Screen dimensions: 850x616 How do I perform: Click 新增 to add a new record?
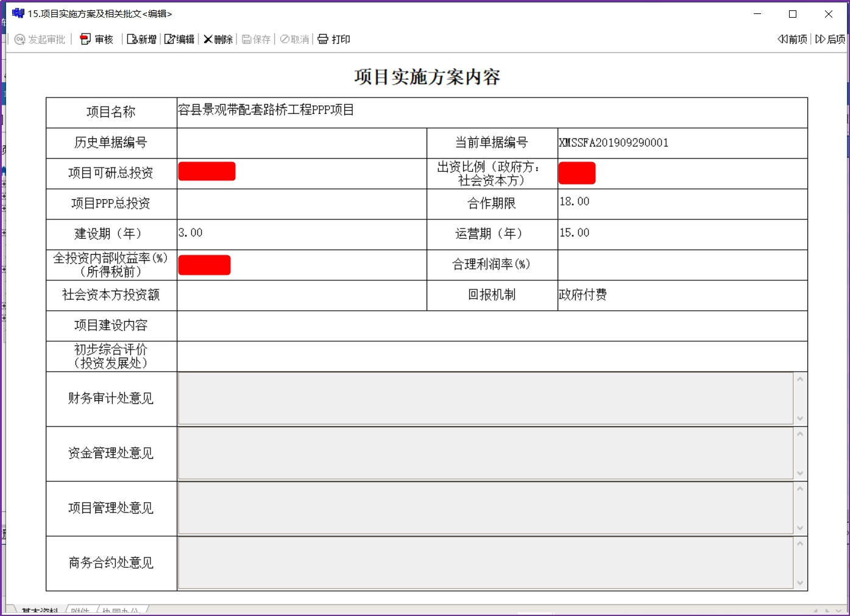pos(141,40)
